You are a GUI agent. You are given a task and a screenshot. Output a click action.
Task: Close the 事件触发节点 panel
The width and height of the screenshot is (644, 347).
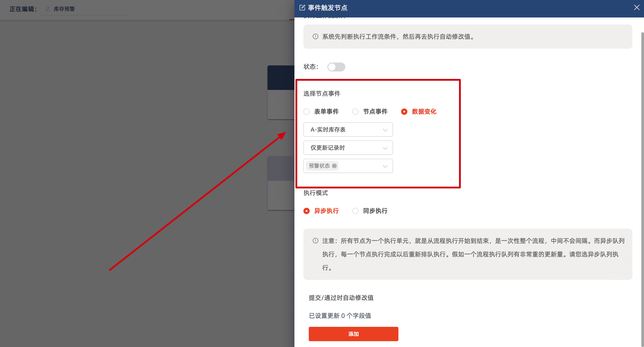[637, 8]
